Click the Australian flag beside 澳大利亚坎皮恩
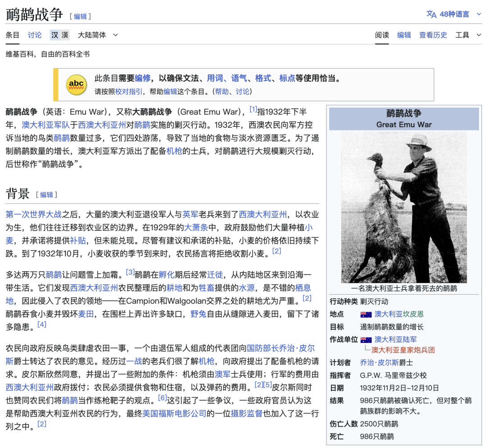487x448 pixels. (366, 314)
